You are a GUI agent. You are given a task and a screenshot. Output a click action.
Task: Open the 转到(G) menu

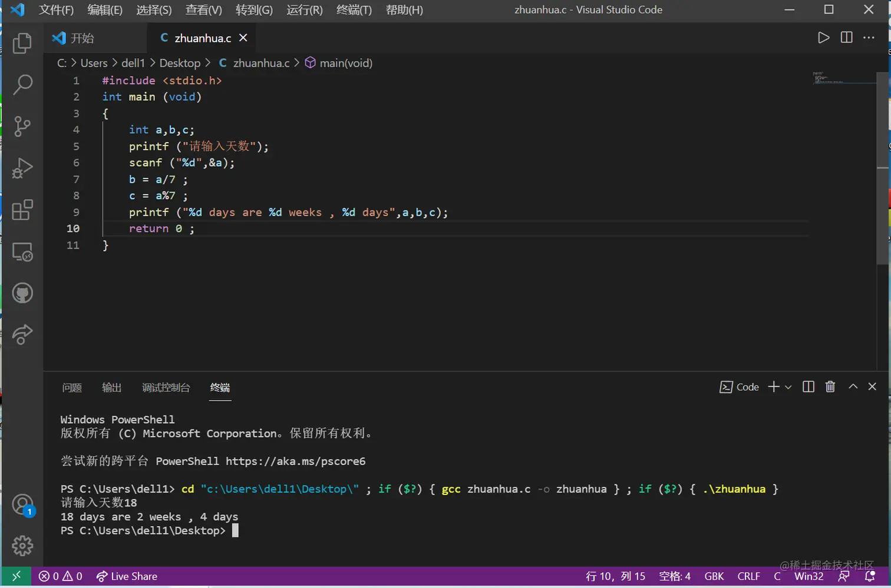[x=254, y=10]
